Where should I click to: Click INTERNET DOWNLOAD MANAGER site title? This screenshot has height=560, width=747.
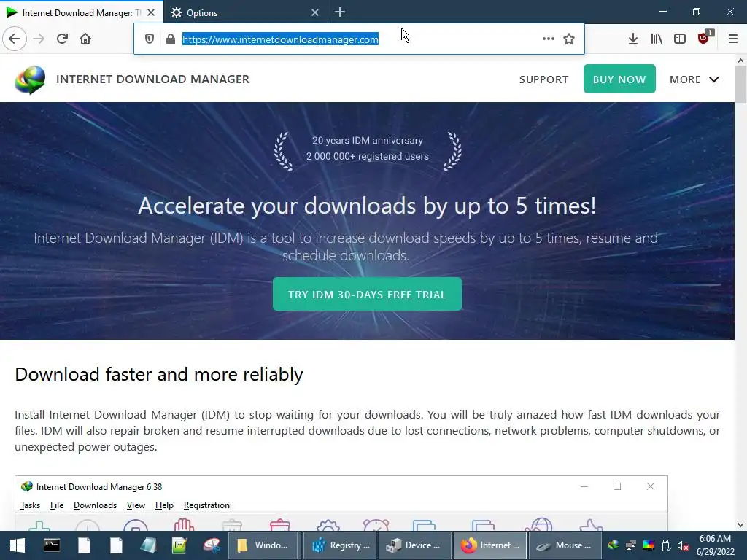(152, 79)
